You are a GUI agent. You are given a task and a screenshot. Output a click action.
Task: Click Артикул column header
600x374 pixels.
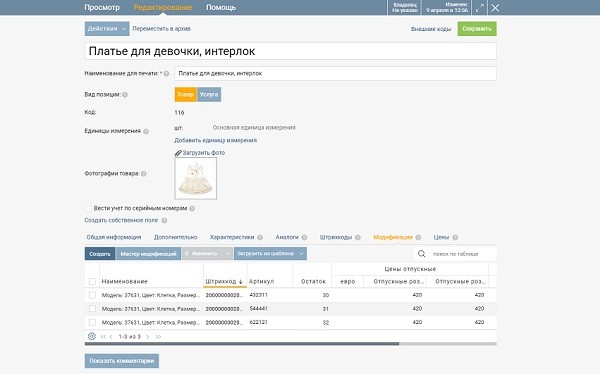point(261,281)
